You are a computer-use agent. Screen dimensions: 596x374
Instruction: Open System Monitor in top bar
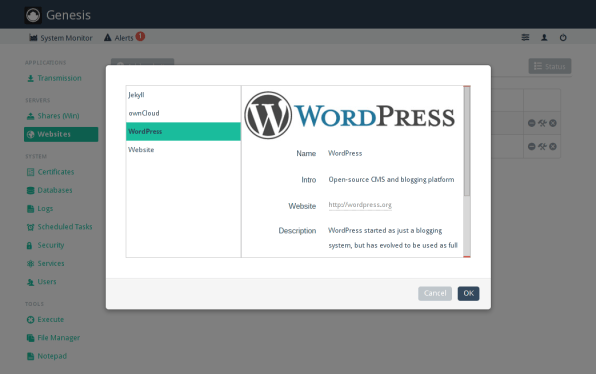tap(61, 38)
